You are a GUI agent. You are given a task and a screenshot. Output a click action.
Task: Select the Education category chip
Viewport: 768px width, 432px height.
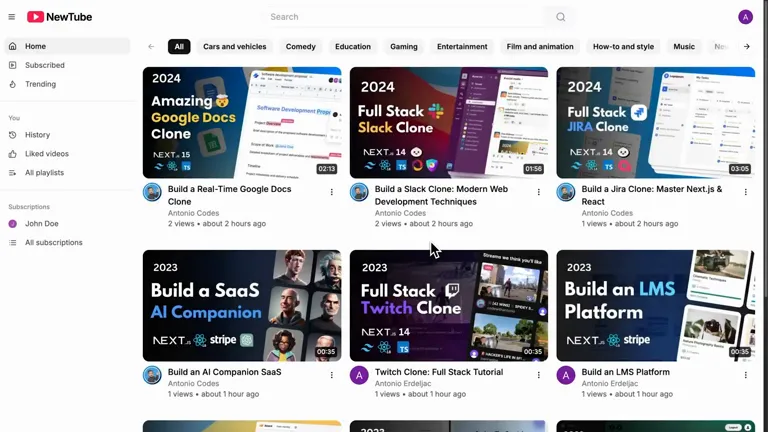pyautogui.click(x=353, y=47)
